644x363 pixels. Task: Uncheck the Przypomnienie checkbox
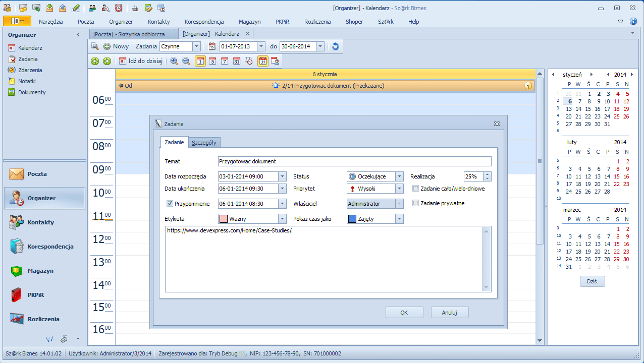pos(170,204)
